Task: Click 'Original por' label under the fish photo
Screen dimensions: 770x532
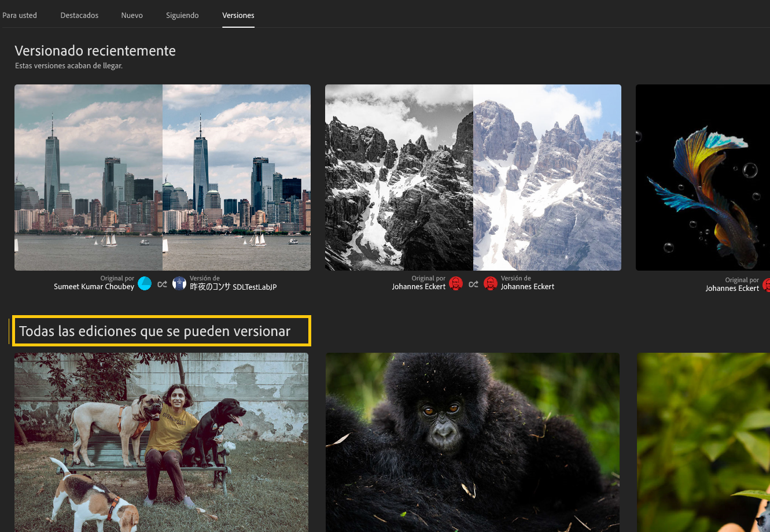Action: (742, 280)
